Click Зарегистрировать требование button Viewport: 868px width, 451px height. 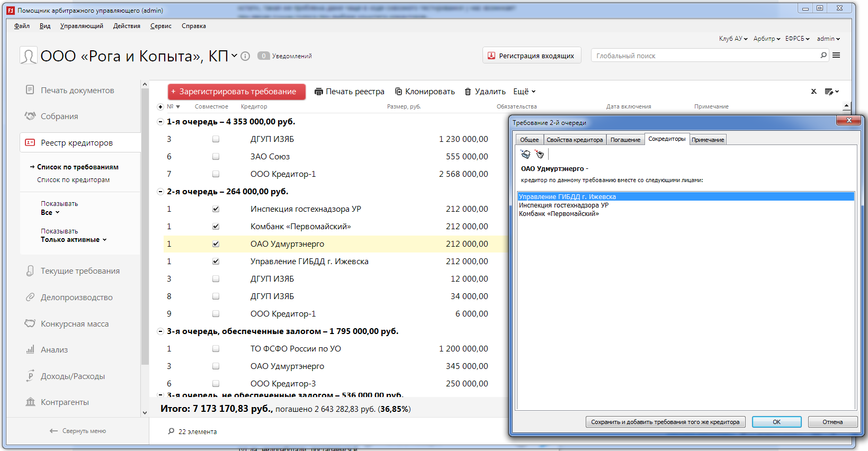(237, 92)
